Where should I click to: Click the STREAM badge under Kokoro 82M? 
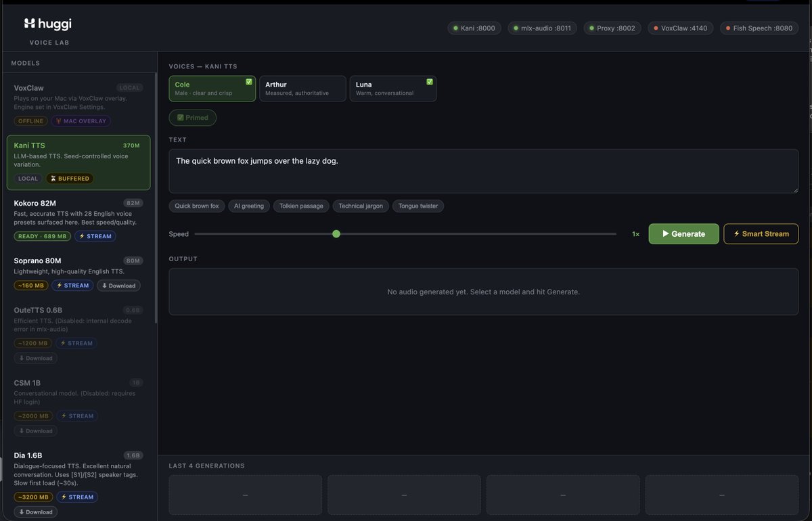[x=95, y=236]
